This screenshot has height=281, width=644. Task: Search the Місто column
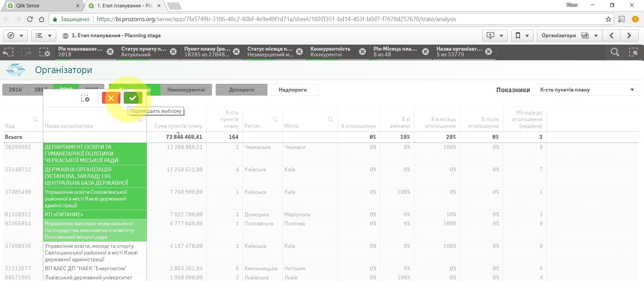click(330, 119)
